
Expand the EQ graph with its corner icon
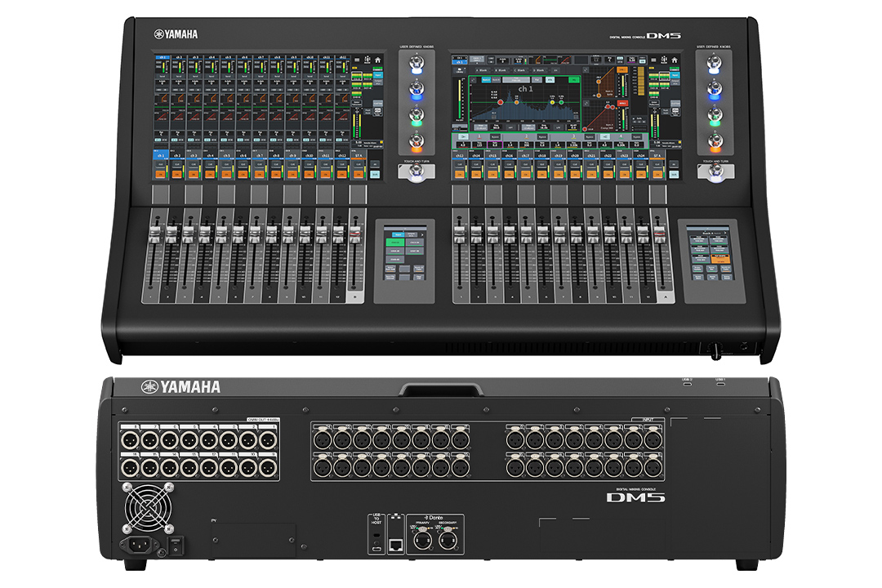473,80
